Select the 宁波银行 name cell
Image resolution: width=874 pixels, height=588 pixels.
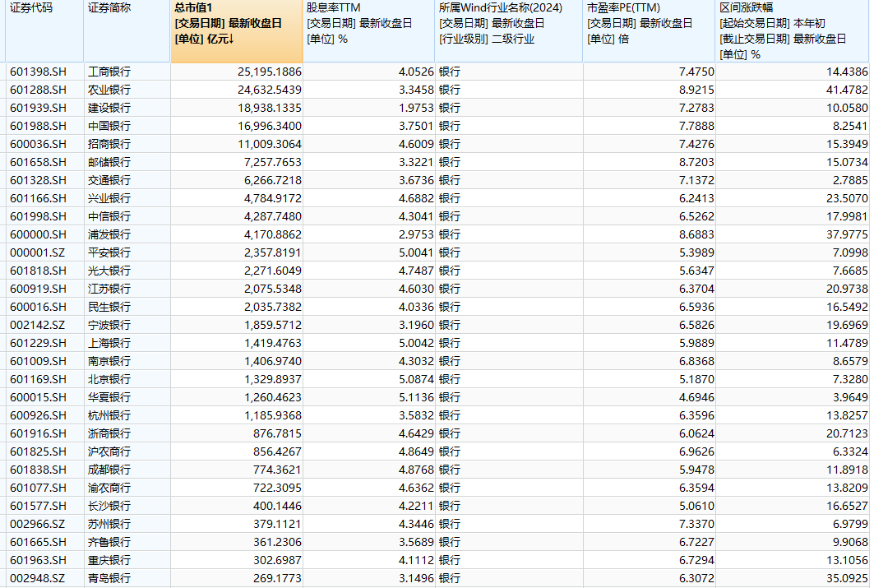tap(109, 325)
